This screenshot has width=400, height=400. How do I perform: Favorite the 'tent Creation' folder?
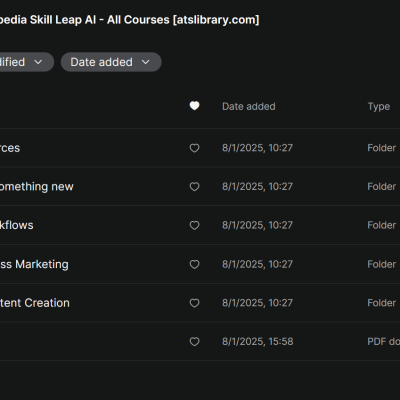(194, 303)
